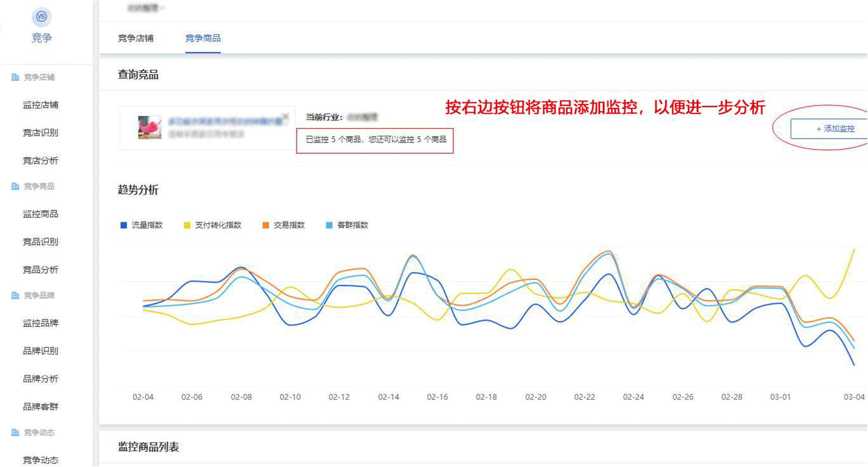Click the 02-14 date on chart axis
The image size is (868, 467).
pos(389,397)
